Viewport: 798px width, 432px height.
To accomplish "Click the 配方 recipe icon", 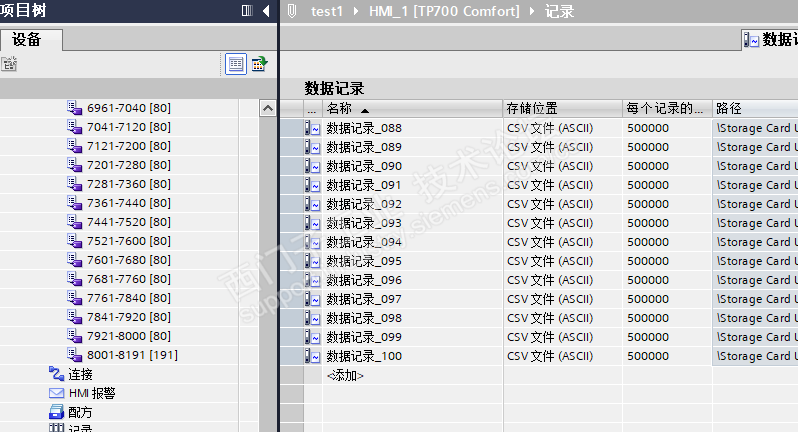I will pyautogui.click(x=56, y=412).
